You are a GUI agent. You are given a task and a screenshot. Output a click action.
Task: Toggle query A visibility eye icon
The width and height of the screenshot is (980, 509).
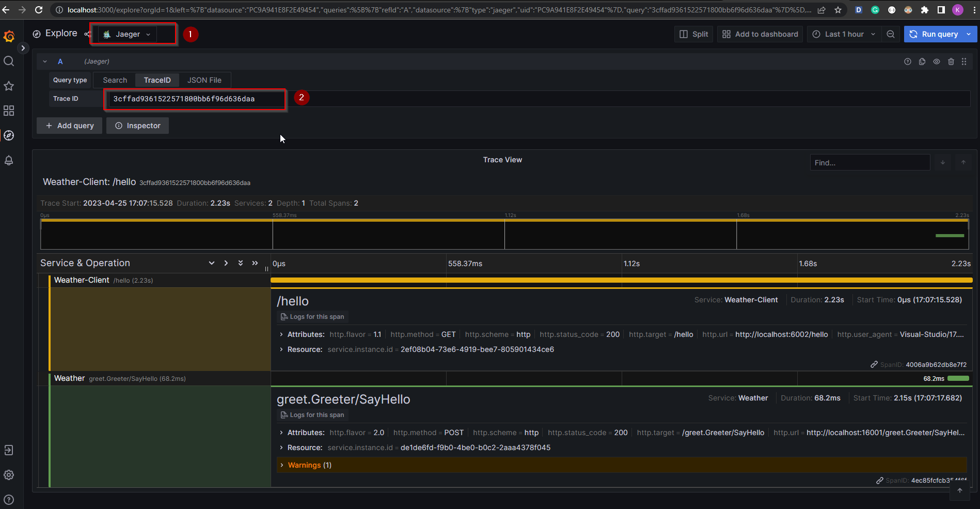[937, 61]
